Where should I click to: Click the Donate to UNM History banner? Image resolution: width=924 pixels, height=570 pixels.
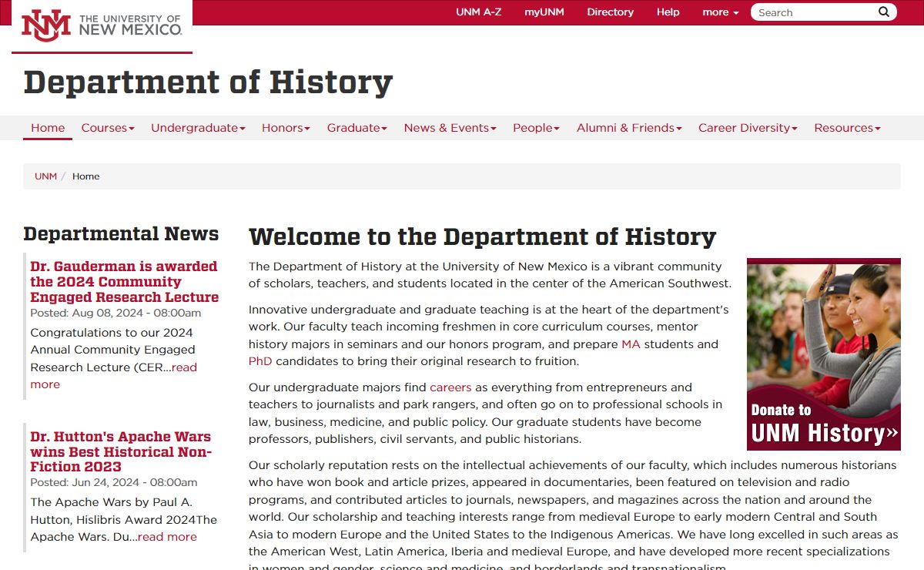click(x=824, y=354)
